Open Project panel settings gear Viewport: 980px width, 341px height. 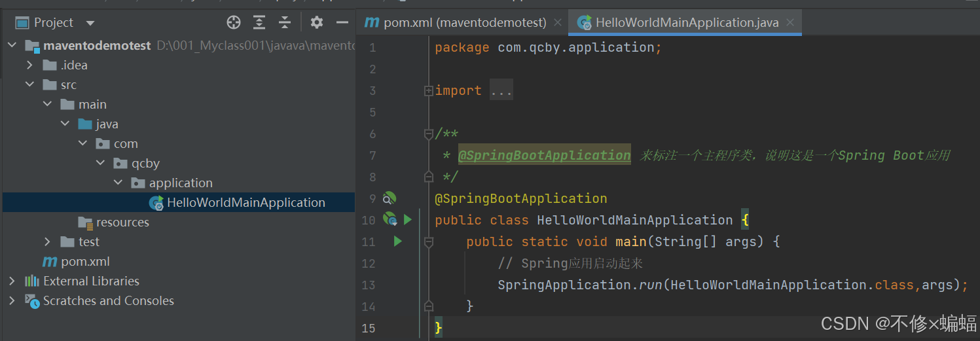click(x=317, y=23)
